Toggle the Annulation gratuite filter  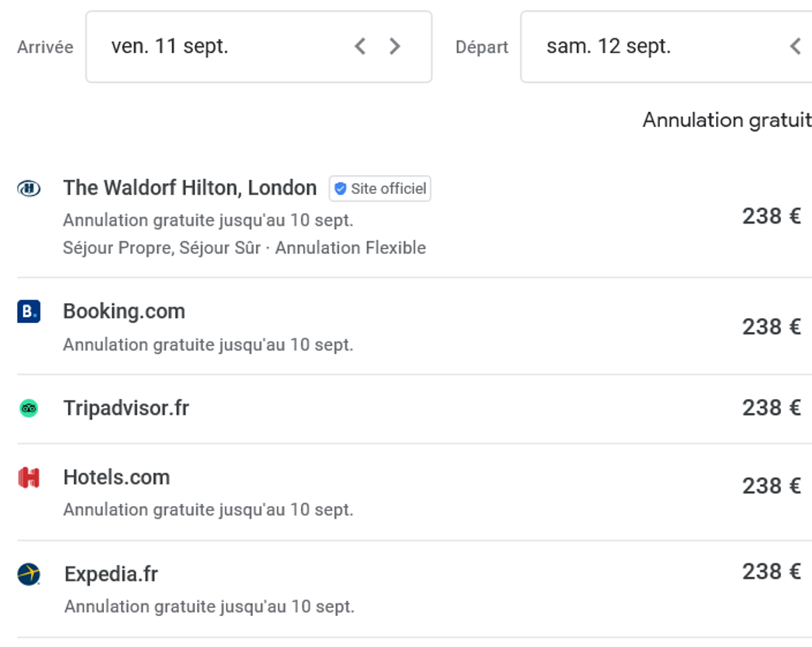tap(727, 120)
